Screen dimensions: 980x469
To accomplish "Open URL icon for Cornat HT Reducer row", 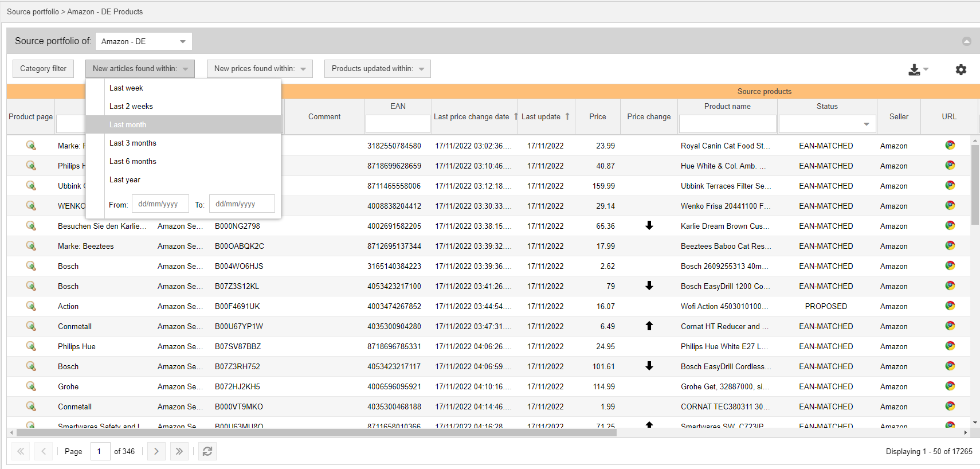I will 950,326.
